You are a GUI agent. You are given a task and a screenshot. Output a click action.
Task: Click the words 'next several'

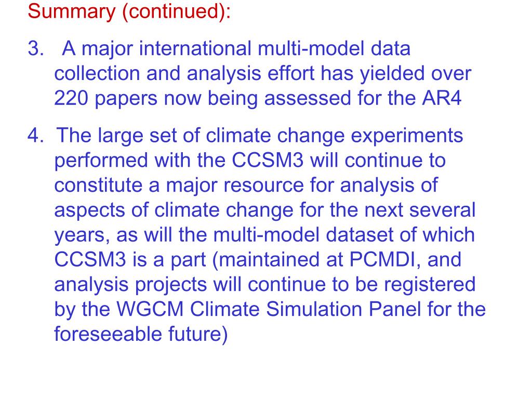point(420,210)
